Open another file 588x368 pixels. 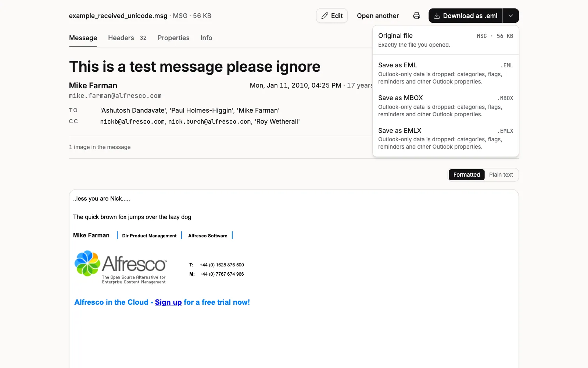(378, 16)
